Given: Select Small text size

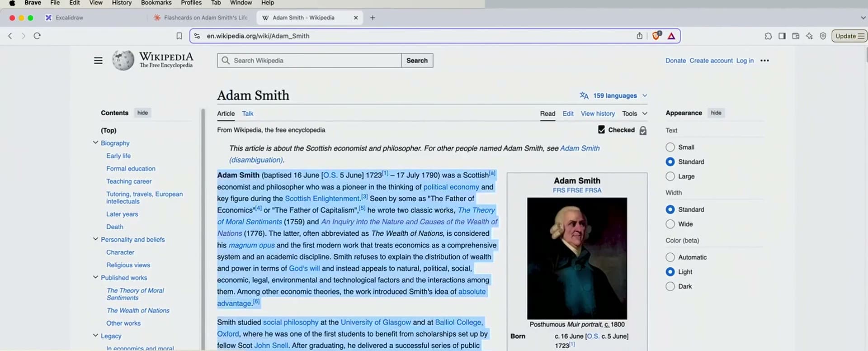Looking at the screenshot, I should point(670,147).
